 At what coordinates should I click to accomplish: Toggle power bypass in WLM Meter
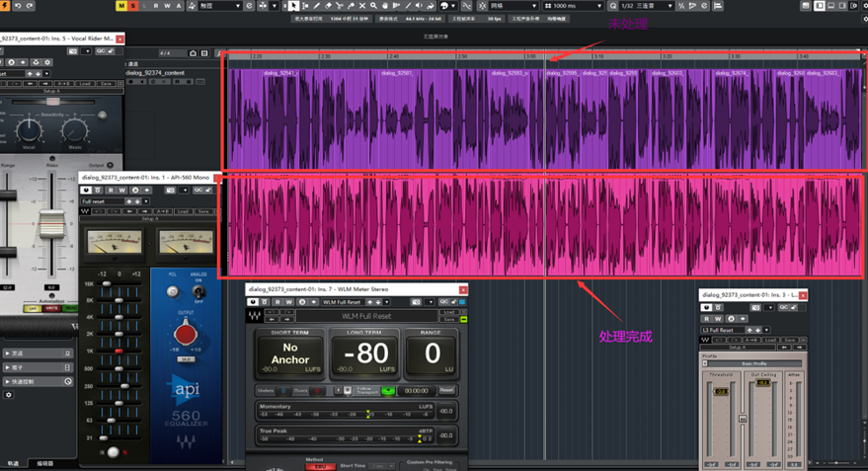coord(253,302)
